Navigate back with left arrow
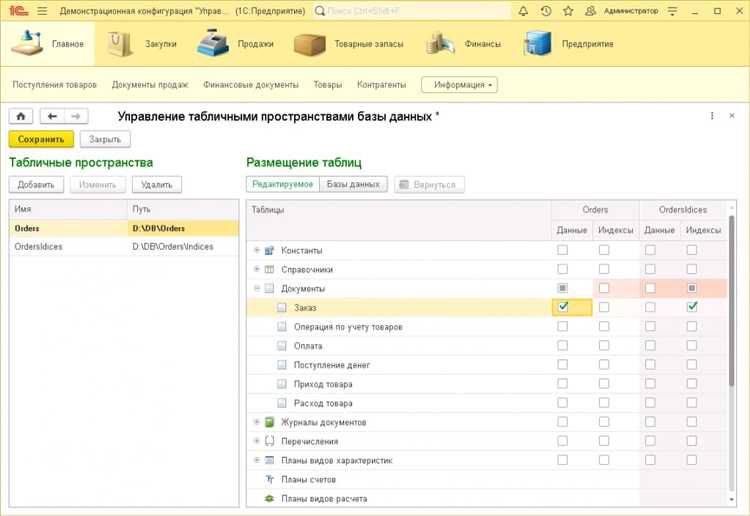This screenshot has width=750, height=516. (52, 116)
